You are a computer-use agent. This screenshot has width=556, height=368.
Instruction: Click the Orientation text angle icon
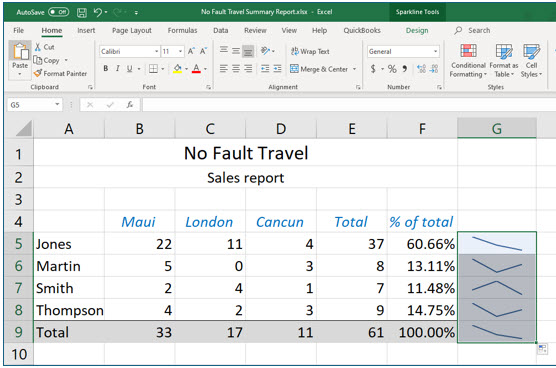click(266, 51)
